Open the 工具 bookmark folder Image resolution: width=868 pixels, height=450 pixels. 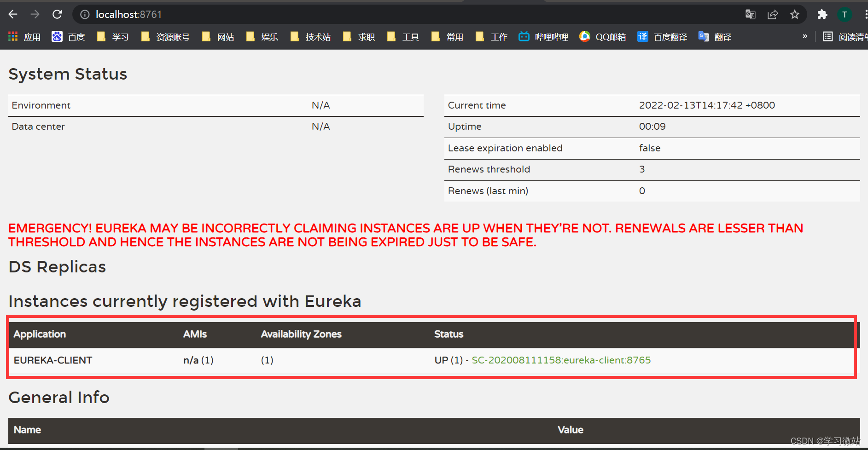tap(403, 37)
